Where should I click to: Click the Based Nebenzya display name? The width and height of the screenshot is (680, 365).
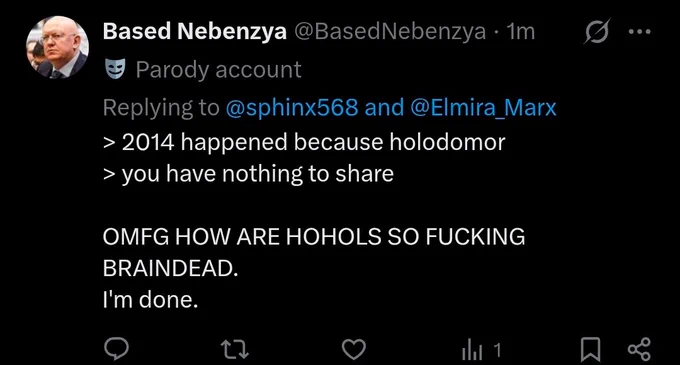[x=195, y=32]
